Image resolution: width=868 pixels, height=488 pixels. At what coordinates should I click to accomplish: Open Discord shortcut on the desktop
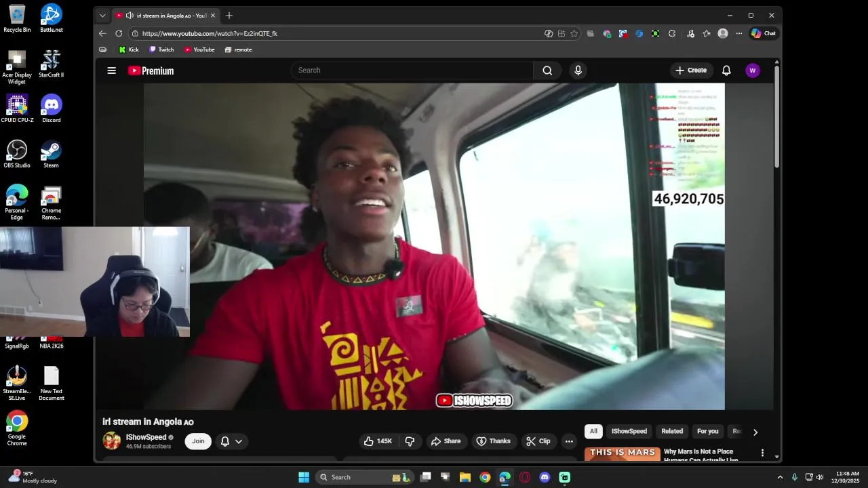51,108
